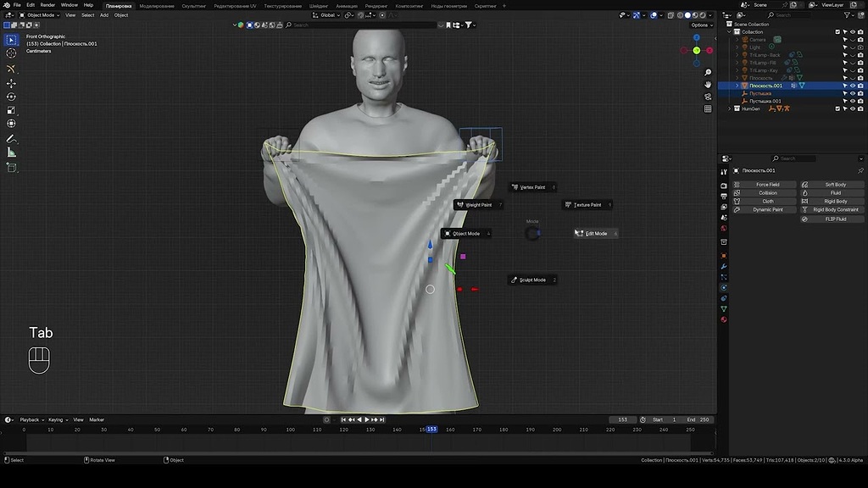Collapse the Collection tree node
Image resolution: width=868 pixels, height=488 pixels.
point(730,32)
